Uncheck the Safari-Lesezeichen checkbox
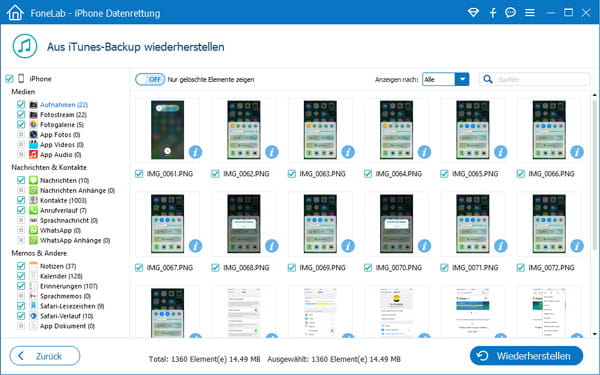The image size is (600, 375). tap(21, 306)
